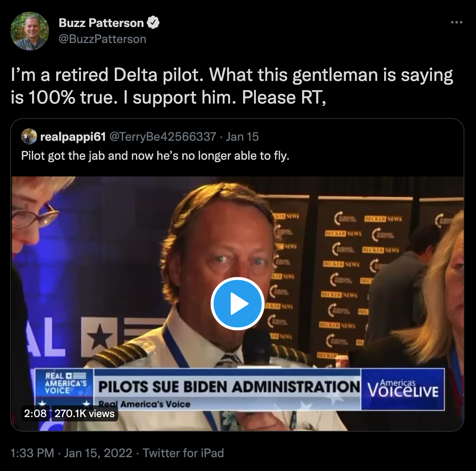This screenshot has width=476, height=471.
Task: Open the quoted tweet's Jan 15 date
Action: pos(242,137)
